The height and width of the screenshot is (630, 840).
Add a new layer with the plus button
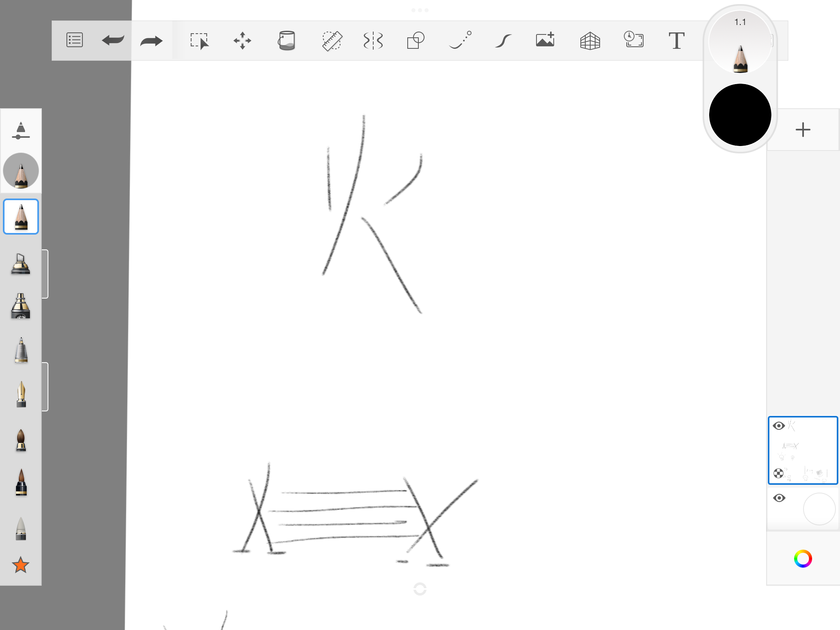click(x=803, y=130)
